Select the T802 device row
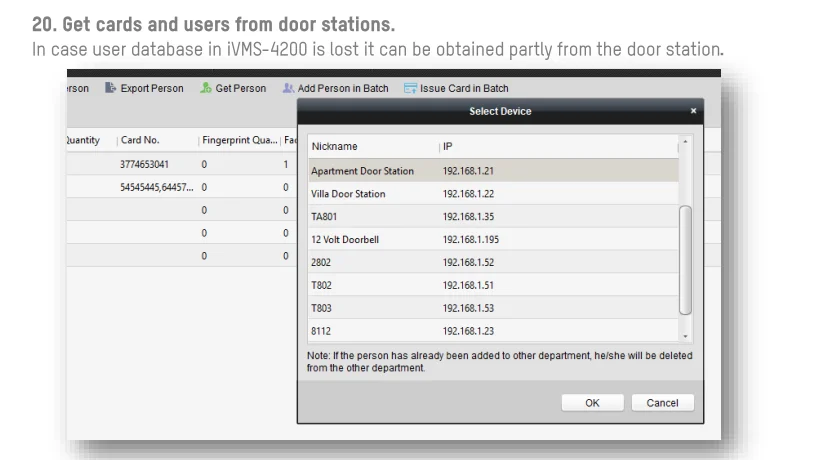The width and height of the screenshot is (836, 460). 493,285
